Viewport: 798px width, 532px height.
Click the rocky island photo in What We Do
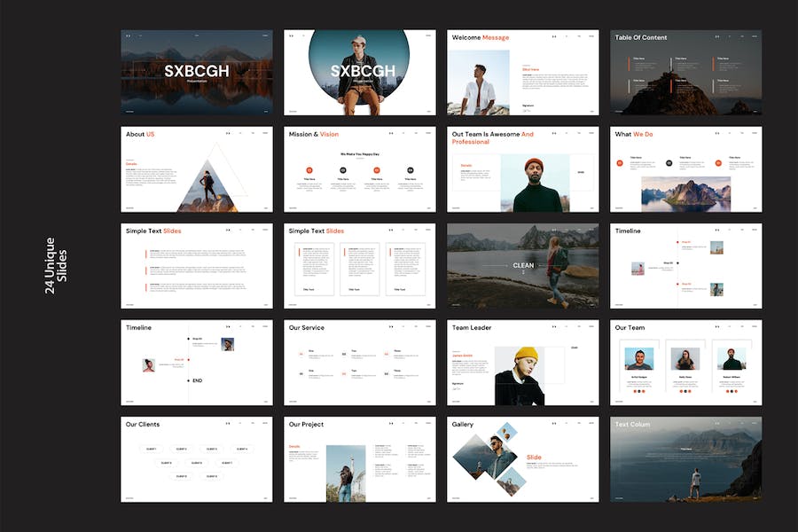click(x=685, y=194)
